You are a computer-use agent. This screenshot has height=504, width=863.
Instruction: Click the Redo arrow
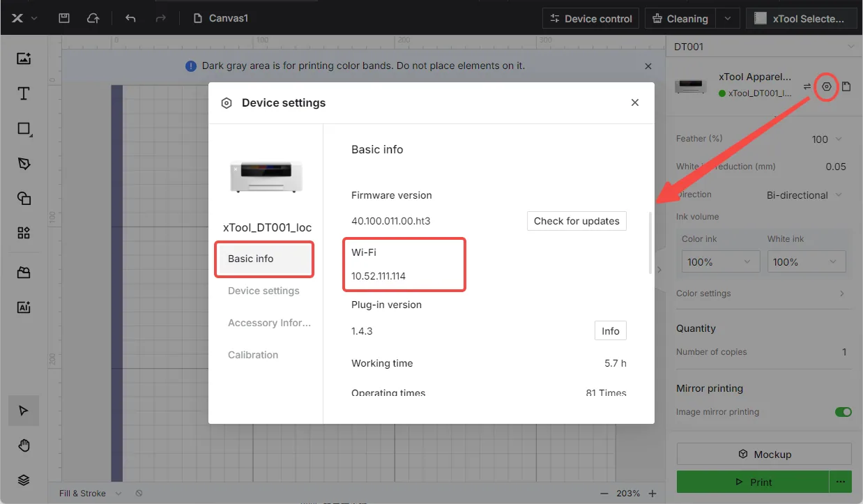(160, 18)
